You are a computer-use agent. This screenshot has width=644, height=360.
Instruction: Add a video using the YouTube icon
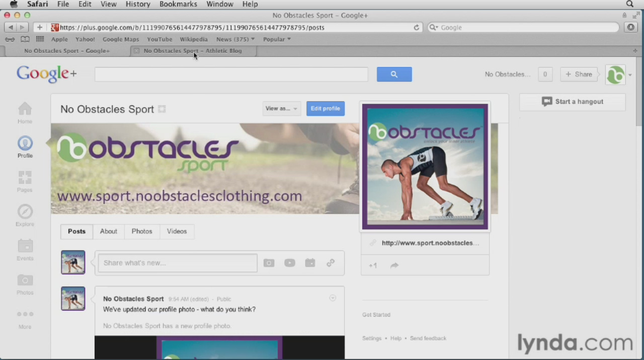[289, 263]
